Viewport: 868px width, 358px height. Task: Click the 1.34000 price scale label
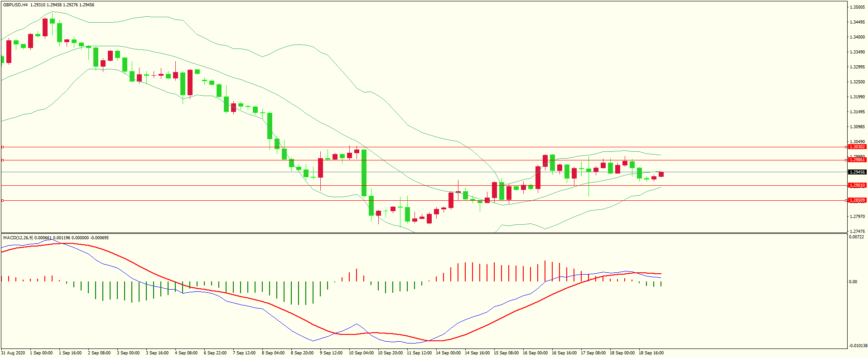point(858,37)
